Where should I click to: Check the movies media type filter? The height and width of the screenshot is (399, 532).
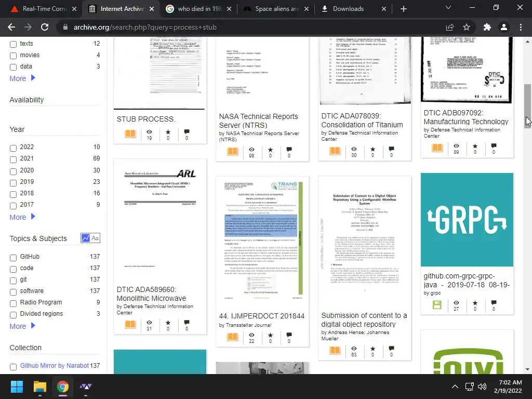click(13, 56)
